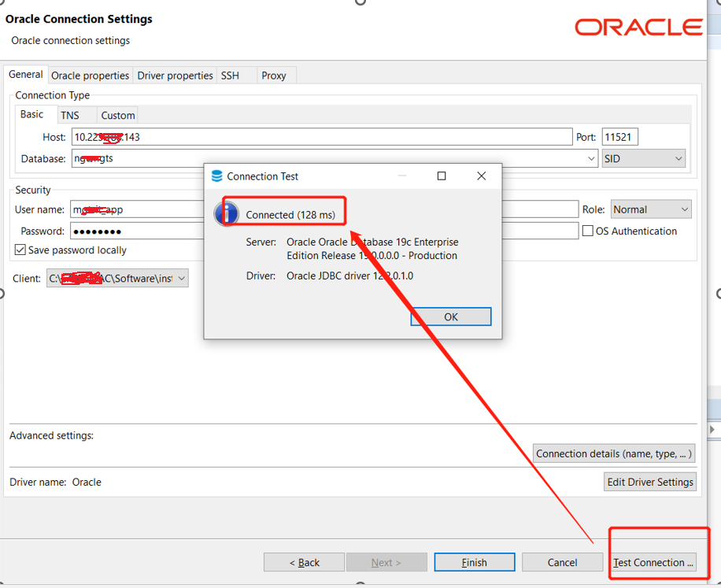The height and width of the screenshot is (588, 721).
Task: Click the Advanced settings label
Action: [51, 435]
